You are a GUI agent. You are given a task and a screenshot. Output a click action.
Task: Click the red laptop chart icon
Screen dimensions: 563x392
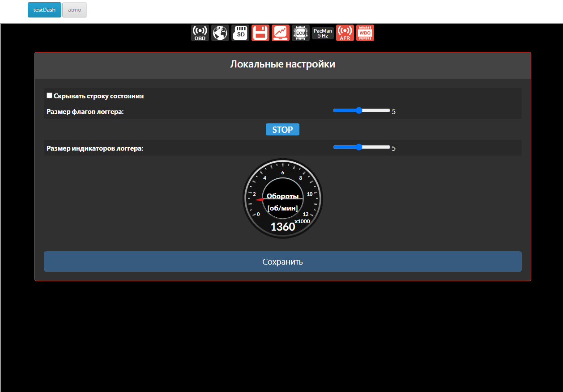(x=281, y=33)
